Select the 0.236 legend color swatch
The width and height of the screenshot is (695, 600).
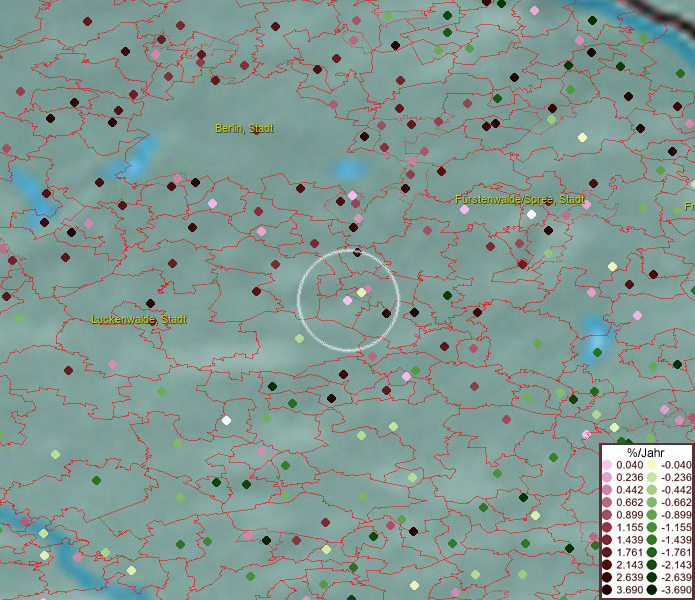(x=607, y=477)
